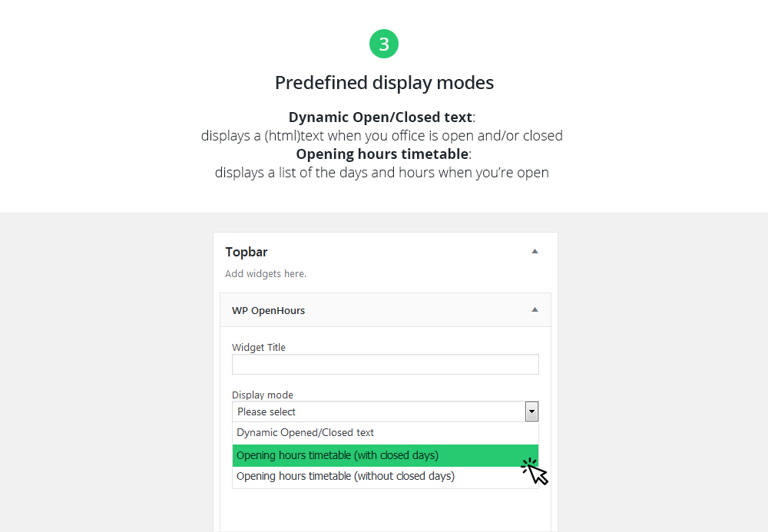Click the 'displays a (html)text' description line
This screenshot has width=768, height=532.
point(382,136)
